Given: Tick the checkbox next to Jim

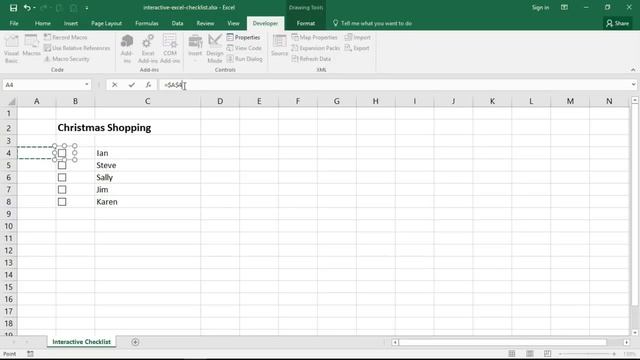Looking at the screenshot, I should 62,190.
